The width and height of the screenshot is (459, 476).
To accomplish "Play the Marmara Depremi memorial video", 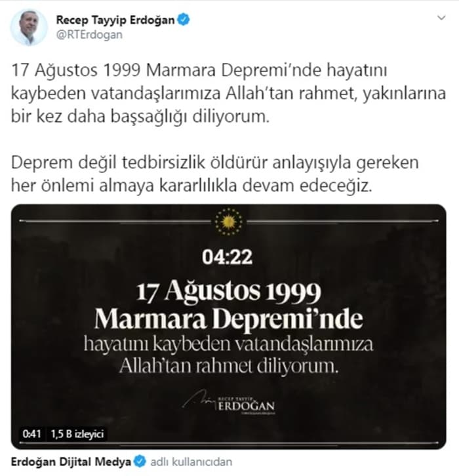I will click(x=229, y=327).
